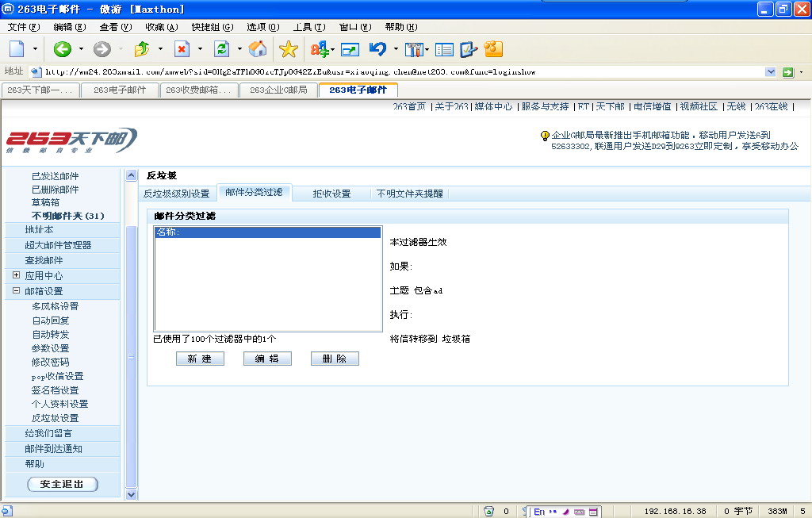Open the 263首页 link
The image size is (812, 518).
click(x=409, y=106)
